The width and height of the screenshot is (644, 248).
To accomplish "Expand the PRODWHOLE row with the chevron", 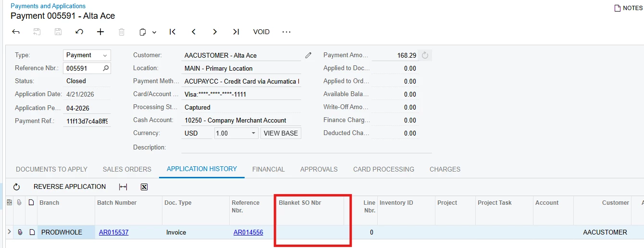I will [x=9, y=232].
